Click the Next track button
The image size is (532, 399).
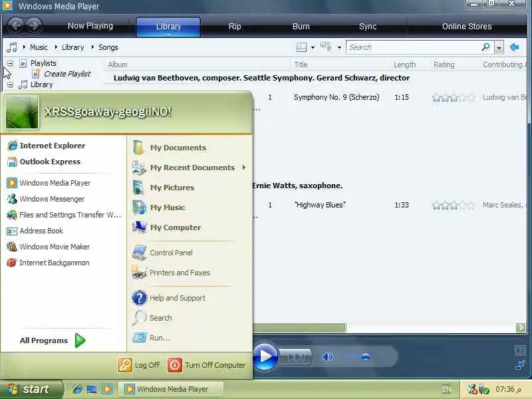(297, 357)
